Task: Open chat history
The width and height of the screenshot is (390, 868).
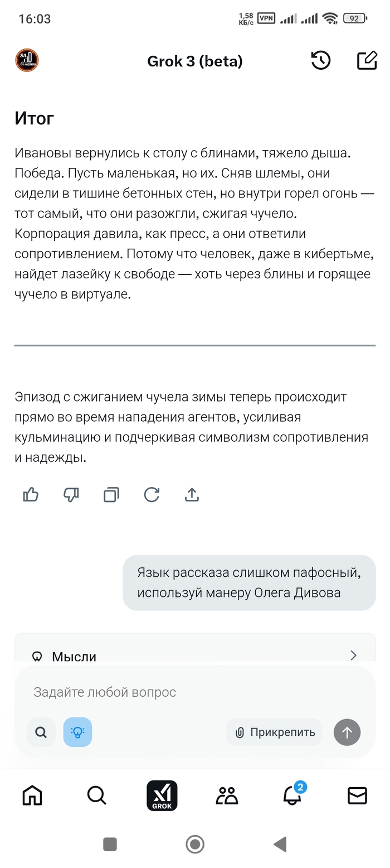Action: (x=321, y=61)
